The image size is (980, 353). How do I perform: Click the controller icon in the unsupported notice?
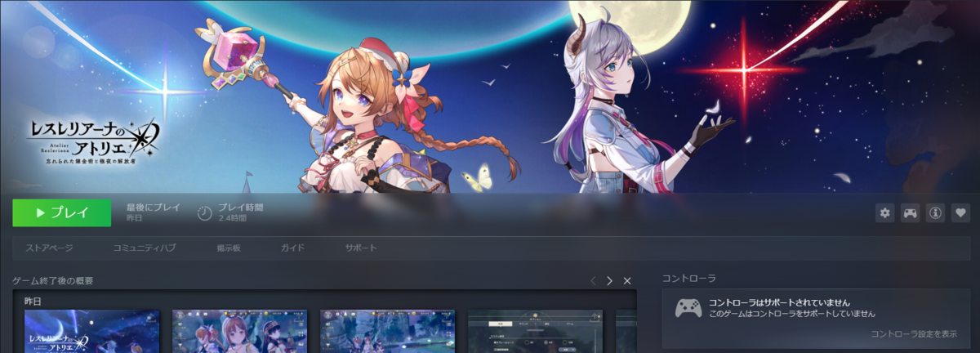point(688,308)
